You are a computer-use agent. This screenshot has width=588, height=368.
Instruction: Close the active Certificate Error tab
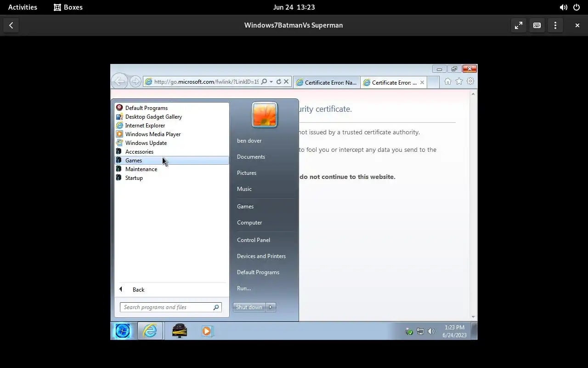(422, 83)
